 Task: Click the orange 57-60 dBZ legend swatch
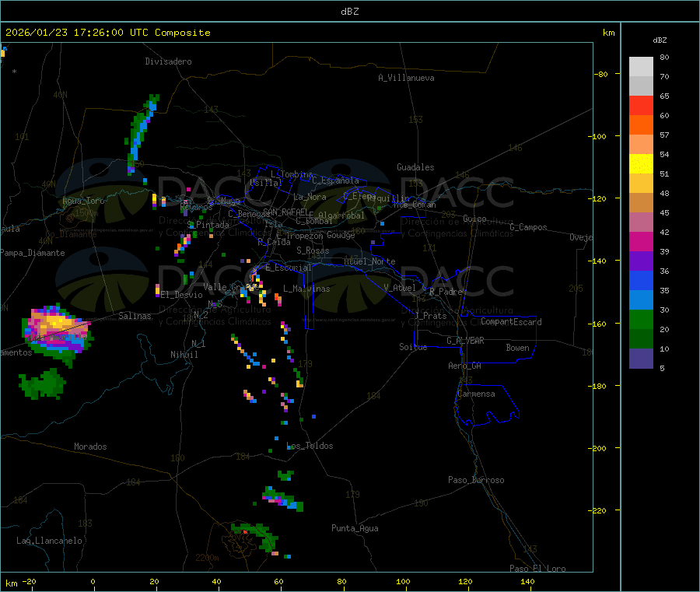coord(641,125)
